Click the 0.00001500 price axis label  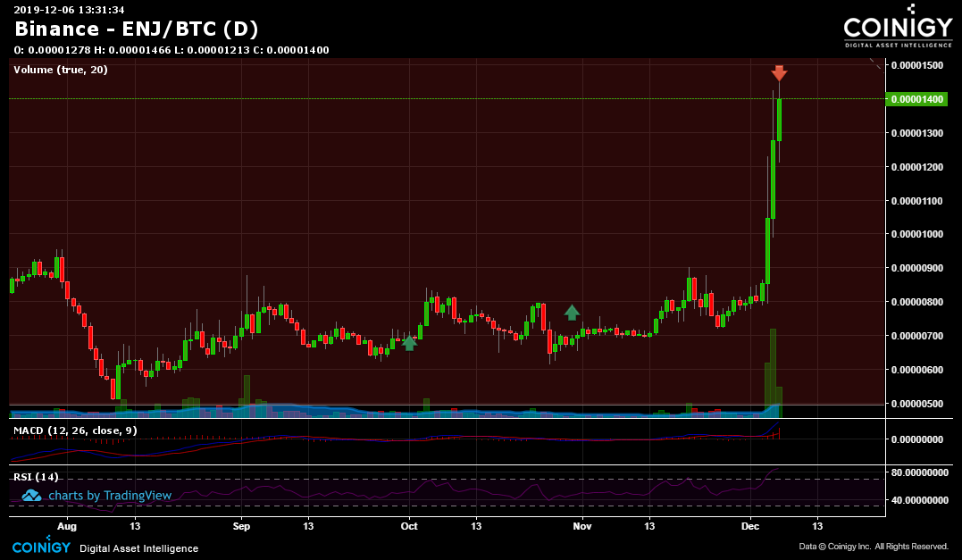[x=917, y=65]
